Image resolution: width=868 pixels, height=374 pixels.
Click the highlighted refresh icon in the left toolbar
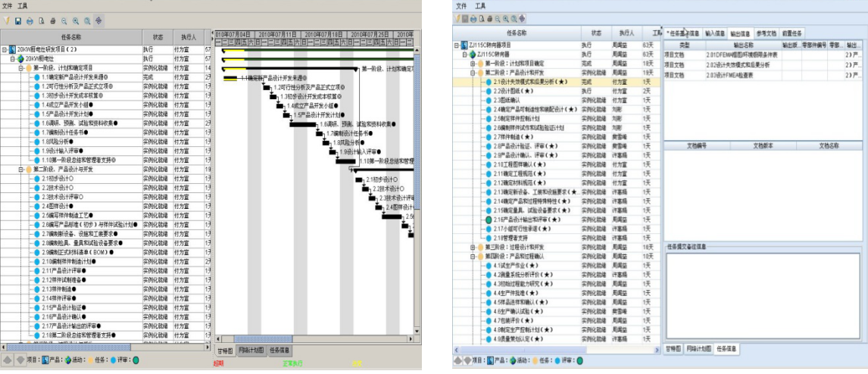point(98,21)
